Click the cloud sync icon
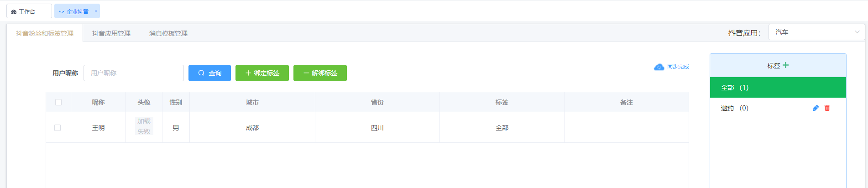Image resolution: width=868 pixels, height=188 pixels. (x=659, y=67)
